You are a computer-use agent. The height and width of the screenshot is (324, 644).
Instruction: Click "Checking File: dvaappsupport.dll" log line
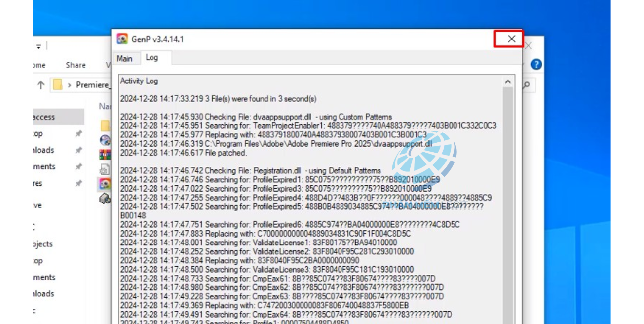click(256, 117)
